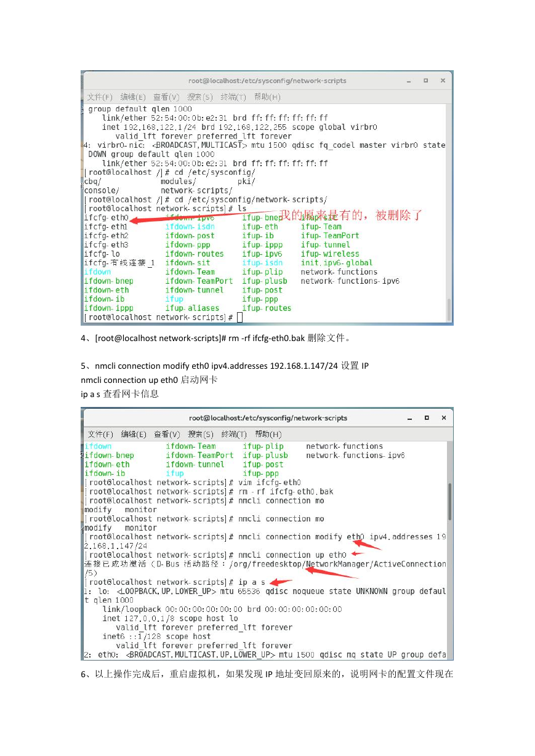Click the lower terminal's vertical scrollbar thumb

tap(450, 501)
